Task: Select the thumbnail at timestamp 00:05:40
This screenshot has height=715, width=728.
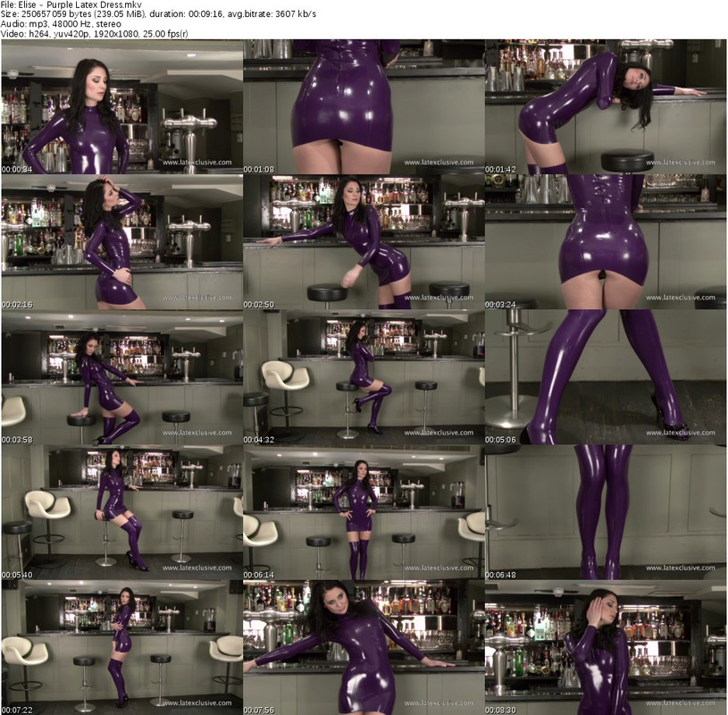Action: tap(121, 512)
